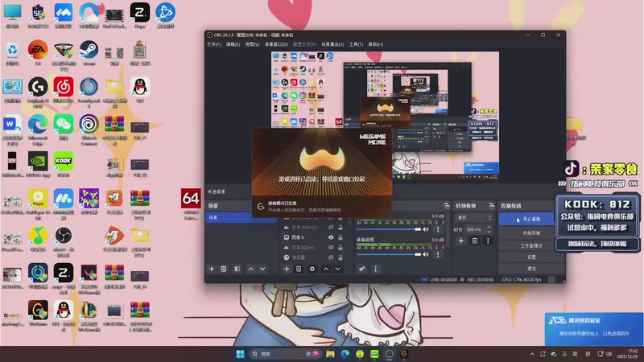Screen dimensions: 644x362
Task: Open the 文件(F) menu
Action: (213, 44)
